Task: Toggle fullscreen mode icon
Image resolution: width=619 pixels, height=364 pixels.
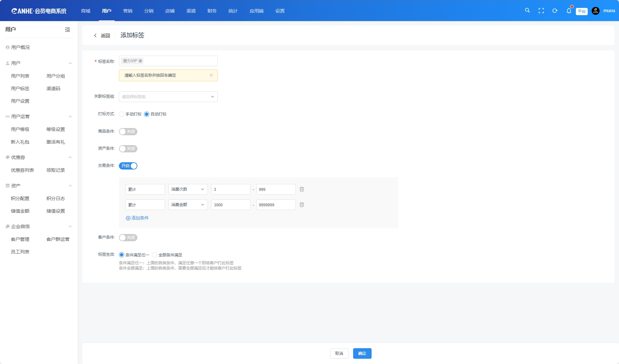Action: click(x=541, y=11)
